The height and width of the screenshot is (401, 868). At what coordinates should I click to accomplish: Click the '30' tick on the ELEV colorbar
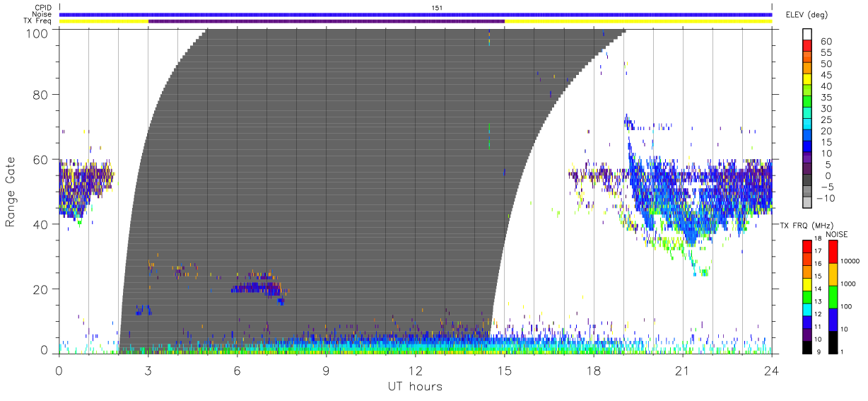(x=826, y=109)
